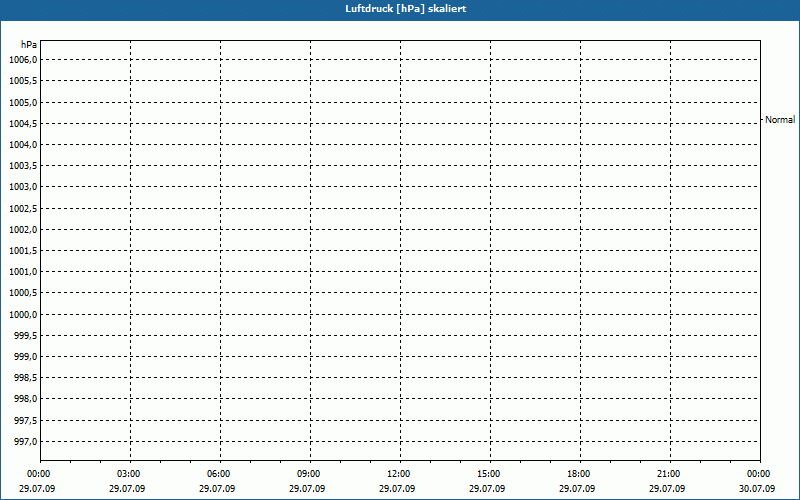Click the 1003,0 pressure axis label

22,187
